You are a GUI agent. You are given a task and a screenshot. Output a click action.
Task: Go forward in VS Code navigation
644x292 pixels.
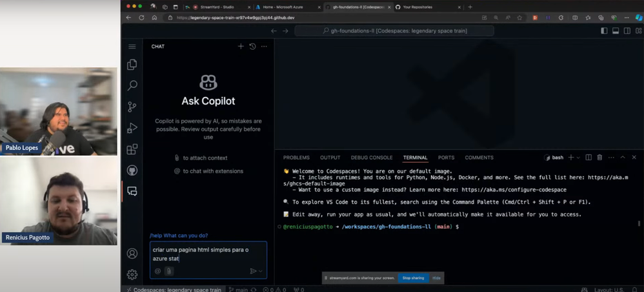pos(285,31)
